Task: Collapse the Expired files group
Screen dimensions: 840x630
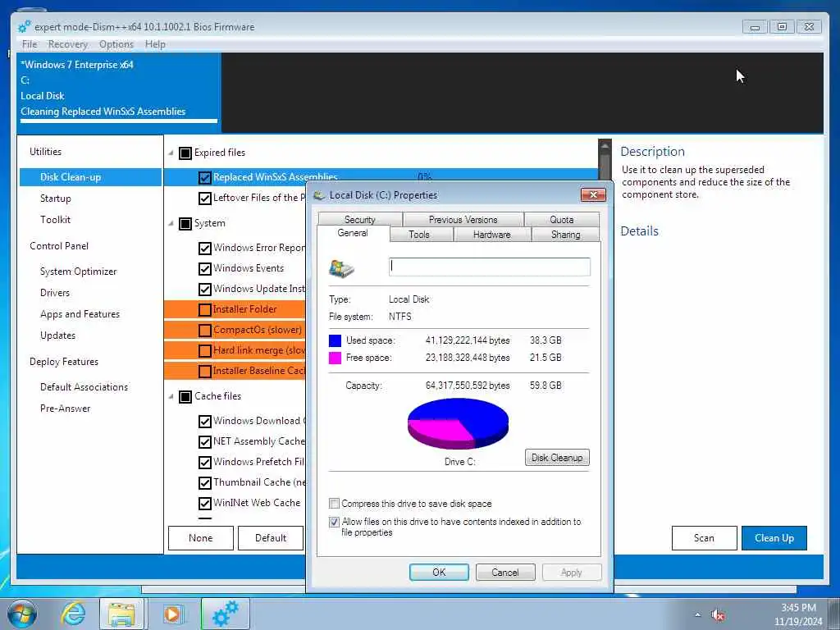Action: [x=171, y=153]
